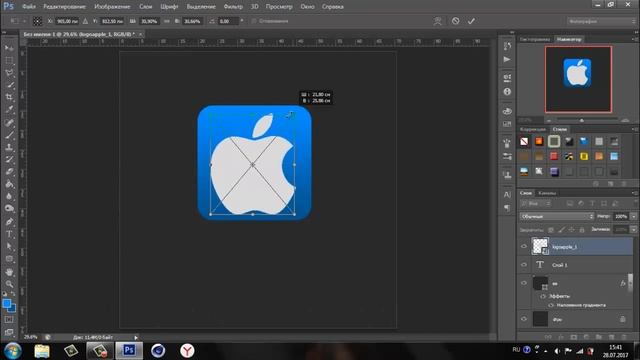Set the reference point locator grid

click(37, 21)
